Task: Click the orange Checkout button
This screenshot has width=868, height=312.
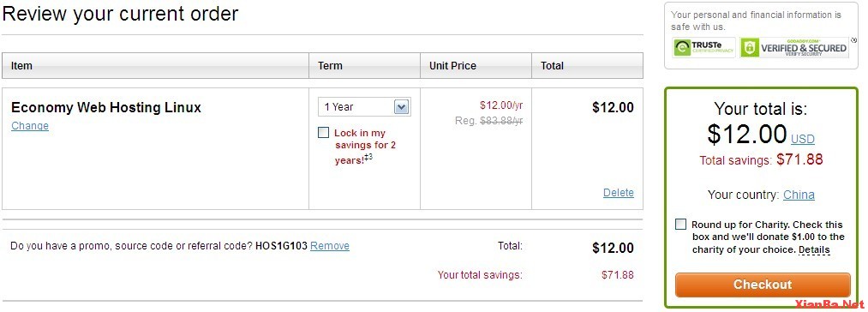Action: 763,285
